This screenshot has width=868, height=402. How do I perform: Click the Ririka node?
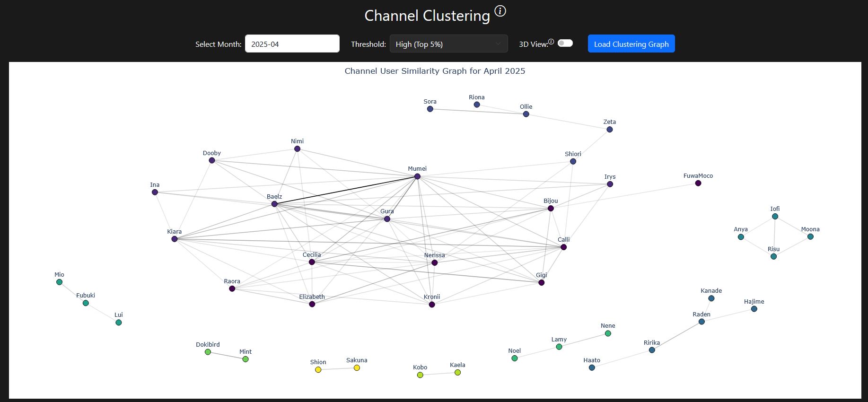pyautogui.click(x=652, y=350)
